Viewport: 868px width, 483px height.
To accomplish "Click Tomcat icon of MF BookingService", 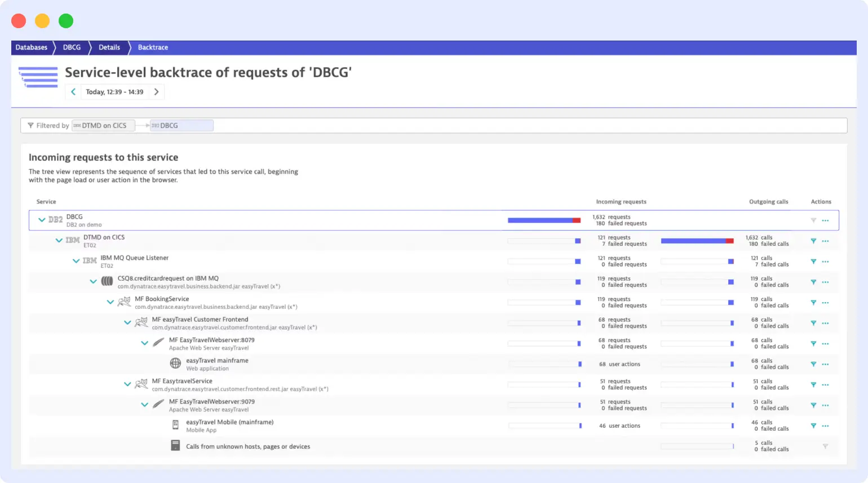I will [124, 302].
